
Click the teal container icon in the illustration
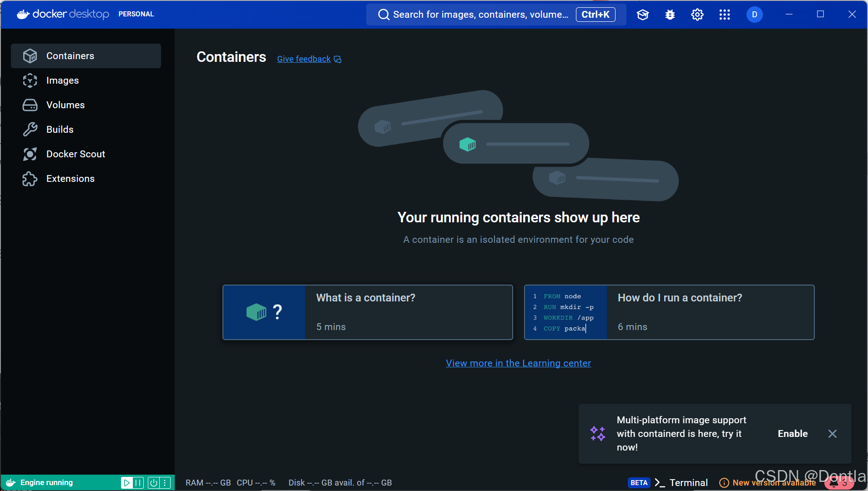tap(467, 144)
